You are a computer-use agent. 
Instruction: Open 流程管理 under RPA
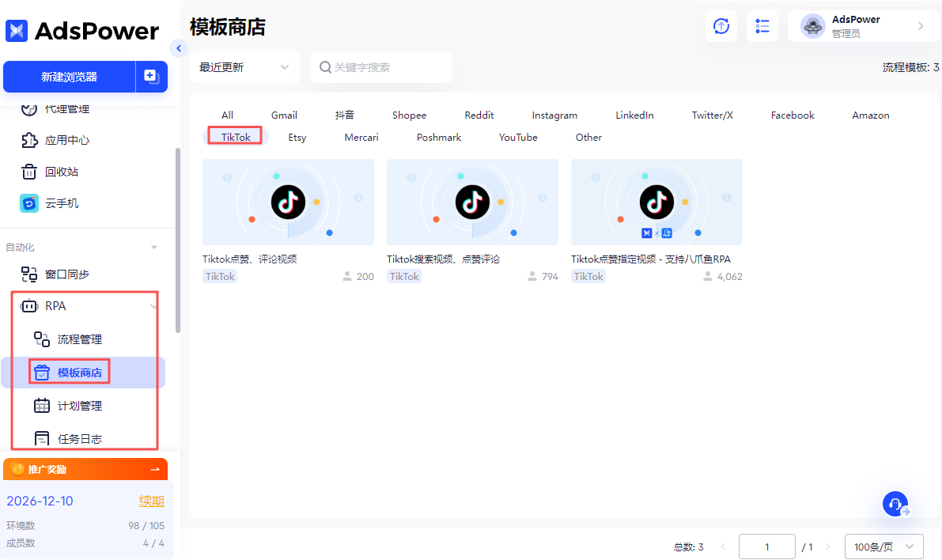79,339
